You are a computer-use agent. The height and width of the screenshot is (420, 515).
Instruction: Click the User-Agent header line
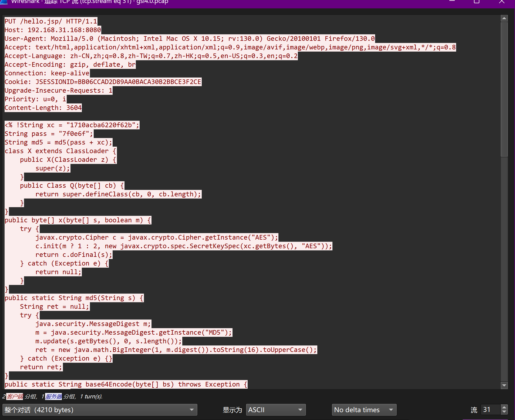coord(190,39)
